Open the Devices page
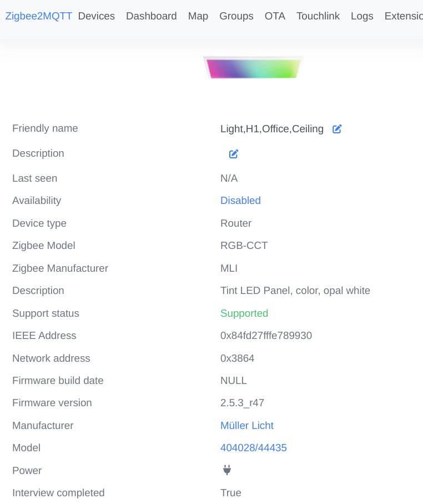The image size is (423, 504). (97, 16)
